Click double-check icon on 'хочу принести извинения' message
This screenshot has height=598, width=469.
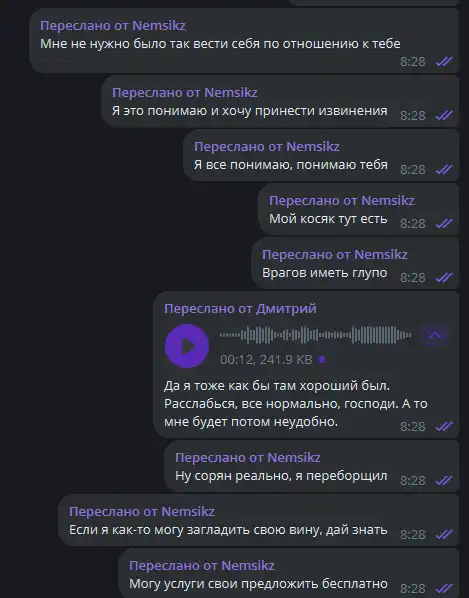point(444,115)
